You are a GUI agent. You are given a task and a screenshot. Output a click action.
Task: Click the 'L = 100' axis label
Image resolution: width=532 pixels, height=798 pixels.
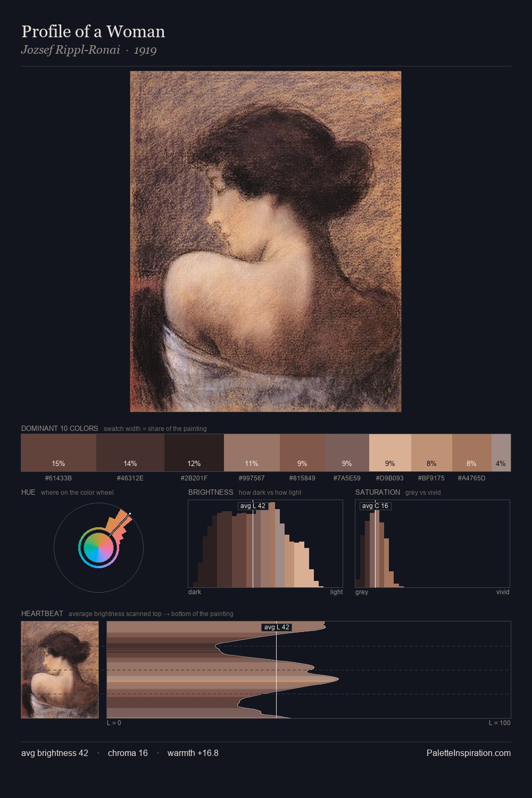pos(500,722)
